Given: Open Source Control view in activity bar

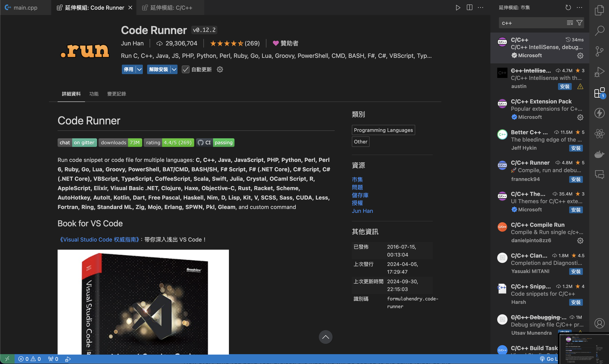Looking at the screenshot, I should click(x=599, y=51).
